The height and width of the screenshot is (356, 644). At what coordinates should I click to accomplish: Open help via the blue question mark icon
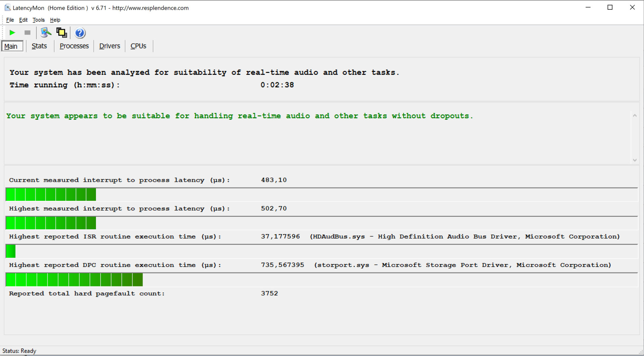(80, 33)
